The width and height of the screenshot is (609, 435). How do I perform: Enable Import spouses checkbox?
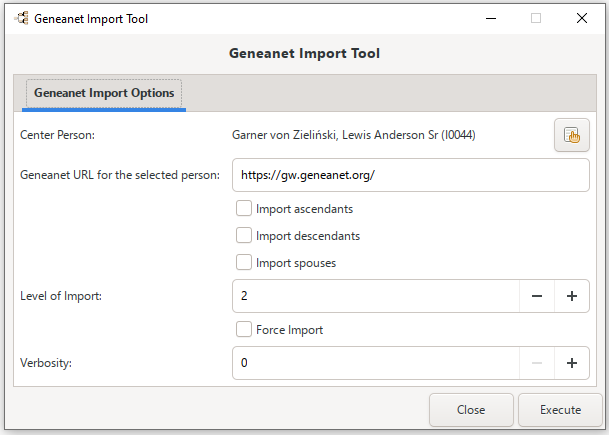pos(244,263)
